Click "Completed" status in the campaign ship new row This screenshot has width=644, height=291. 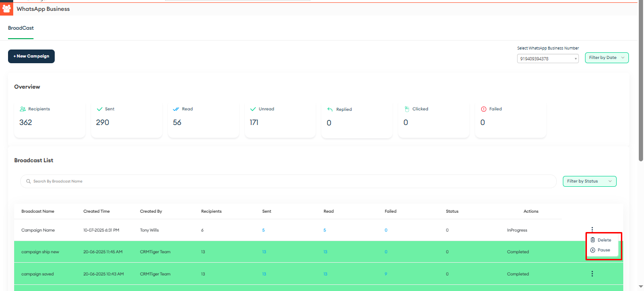pos(518,252)
